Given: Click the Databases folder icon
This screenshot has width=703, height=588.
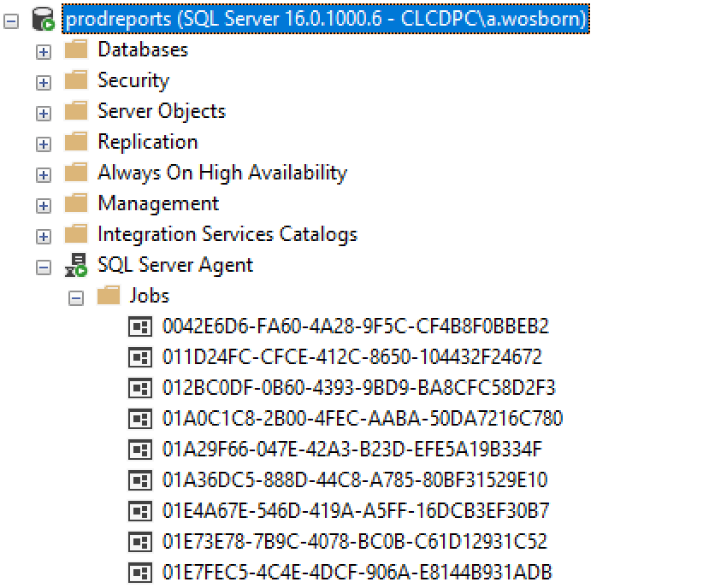Looking at the screenshot, I should tap(76, 50).
